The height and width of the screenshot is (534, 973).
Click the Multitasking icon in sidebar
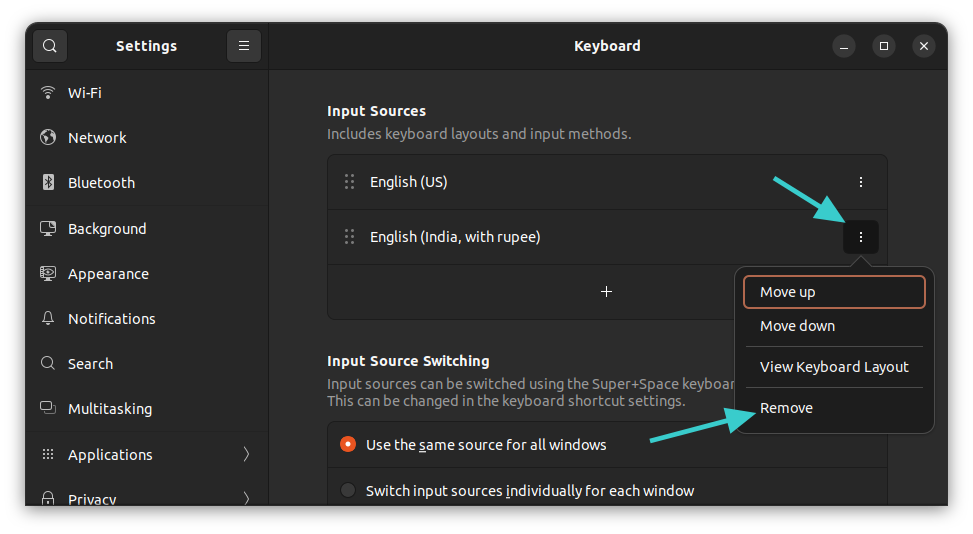47,409
